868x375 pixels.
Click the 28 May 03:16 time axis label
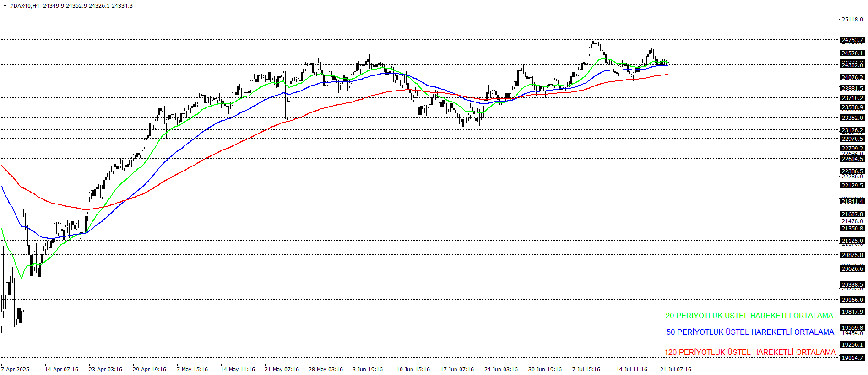coord(325,370)
